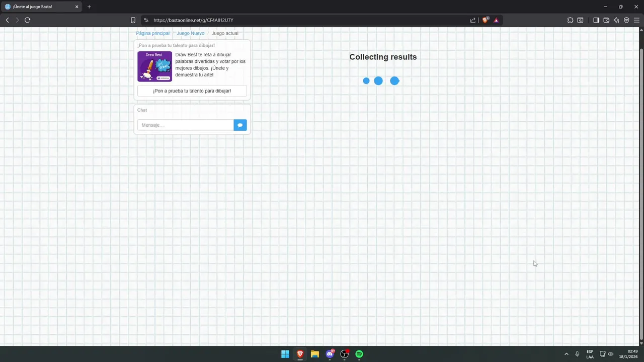
Task: Open the Windows Start menu
Action: pyautogui.click(x=285, y=354)
